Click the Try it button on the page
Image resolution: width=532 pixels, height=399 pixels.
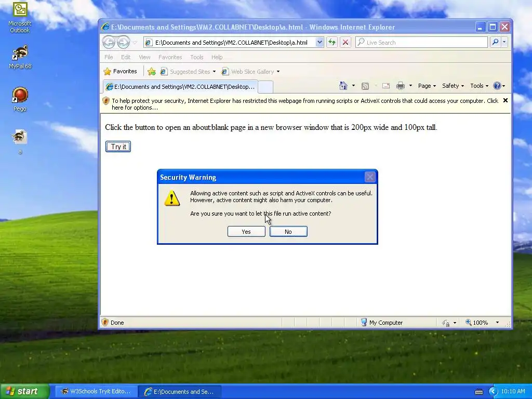(118, 147)
